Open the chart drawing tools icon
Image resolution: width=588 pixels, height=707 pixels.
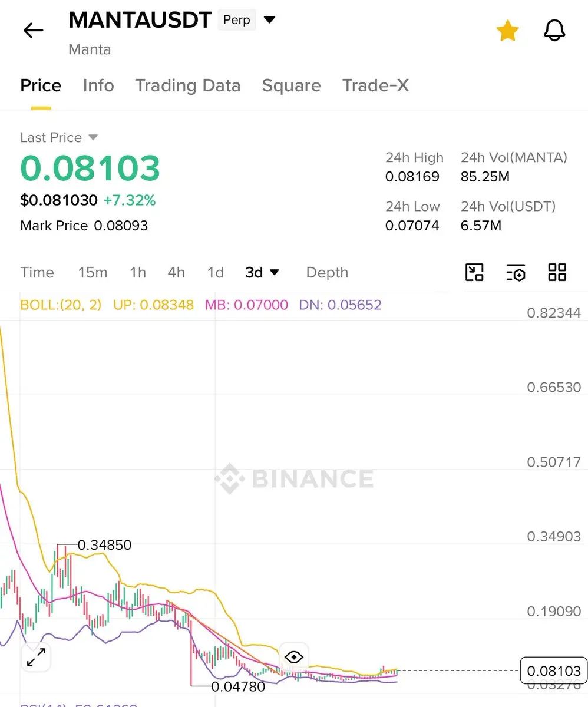coord(474,272)
